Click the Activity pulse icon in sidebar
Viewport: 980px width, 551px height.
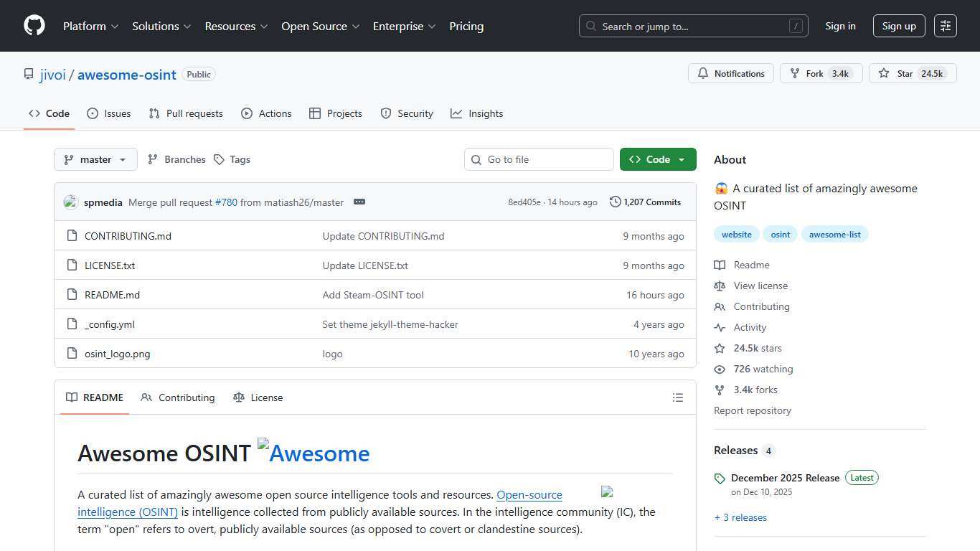pos(720,327)
